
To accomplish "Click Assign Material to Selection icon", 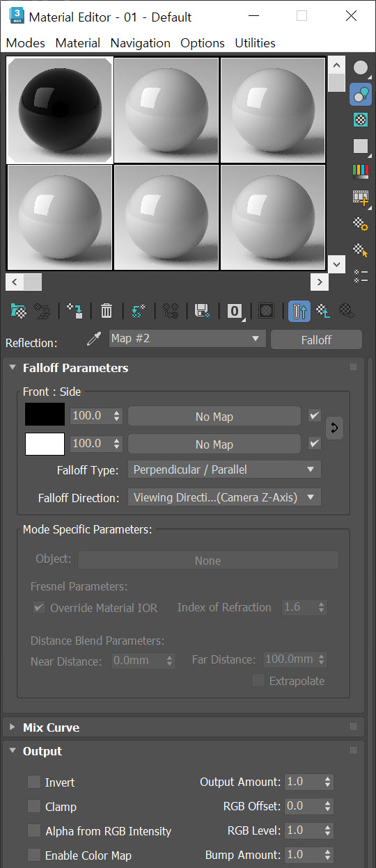I will [75, 311].
